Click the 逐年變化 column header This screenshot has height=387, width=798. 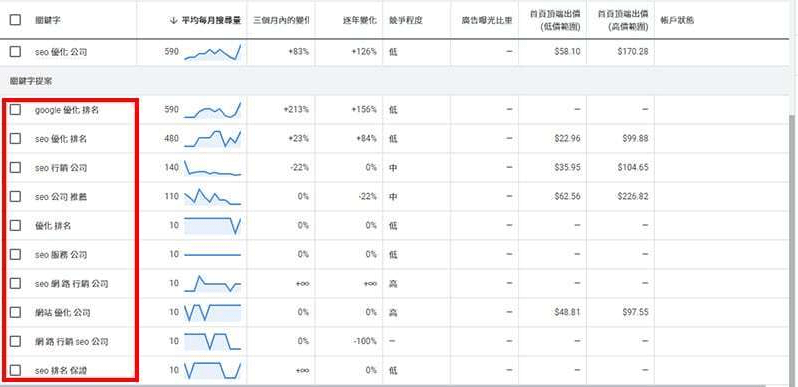[x=359, y=20]
